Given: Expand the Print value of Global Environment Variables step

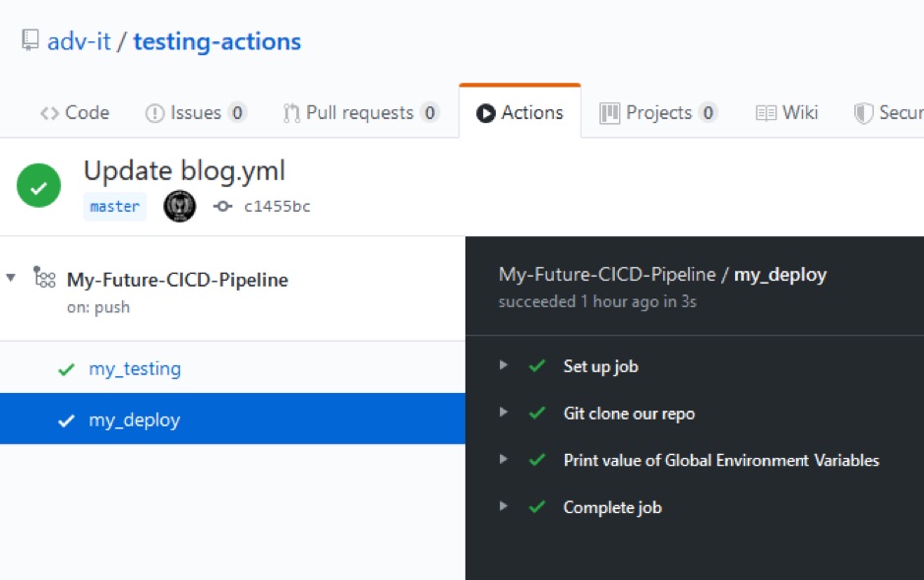Looking at the screenshot, I should point(503,460).
